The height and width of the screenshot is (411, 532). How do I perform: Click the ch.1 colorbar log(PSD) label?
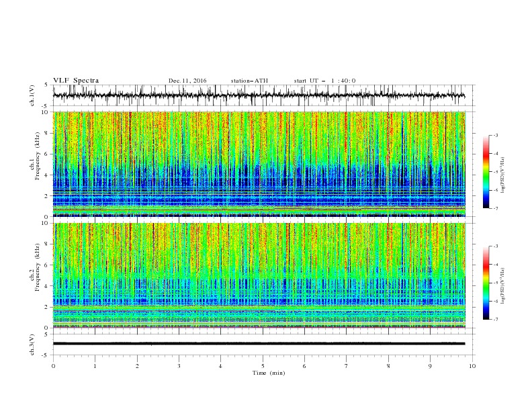503,175
